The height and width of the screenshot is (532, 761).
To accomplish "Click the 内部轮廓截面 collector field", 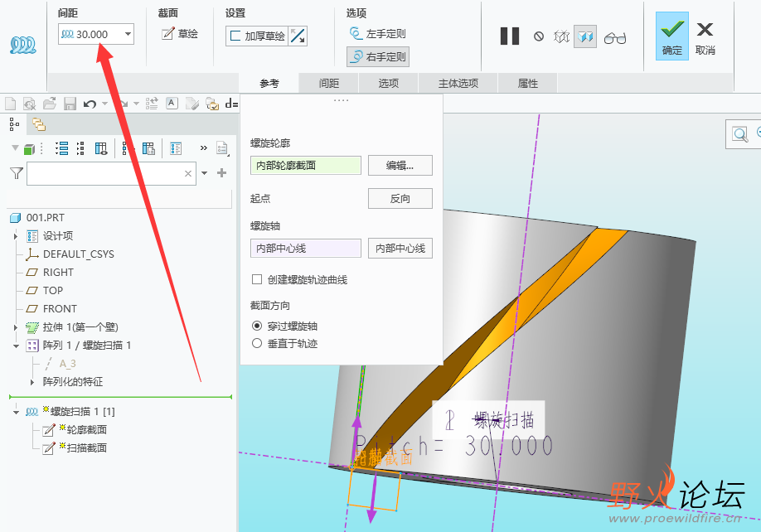I will tap(306, 166).
